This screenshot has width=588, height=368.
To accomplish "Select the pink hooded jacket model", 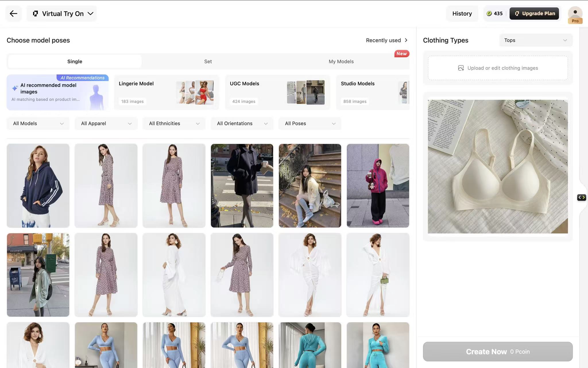I will (378, 186).
